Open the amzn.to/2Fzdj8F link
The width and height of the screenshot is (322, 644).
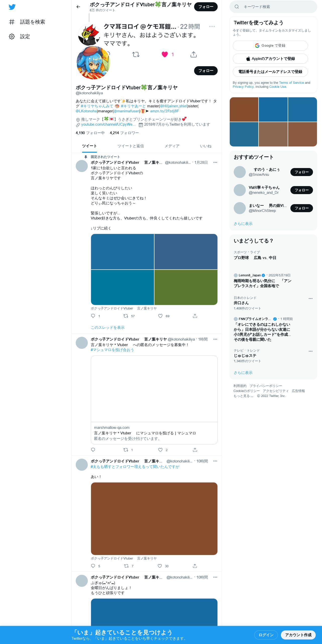[x=165, y=111]
